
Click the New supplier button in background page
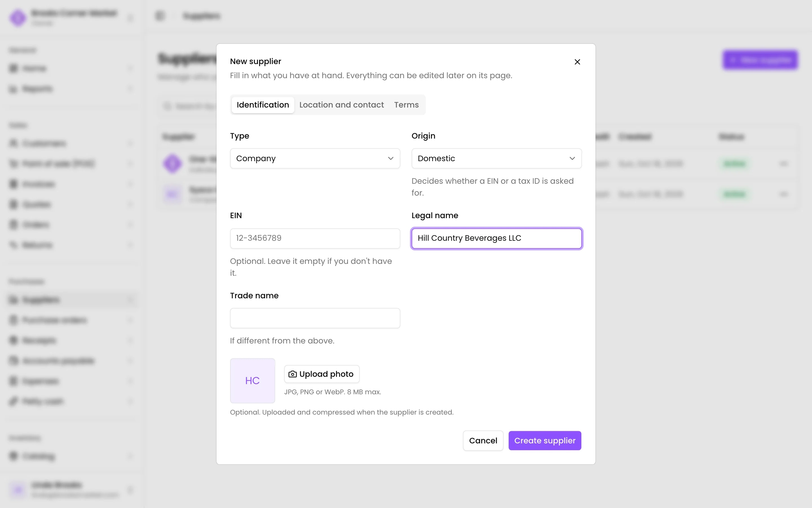[x=760, y=60]
